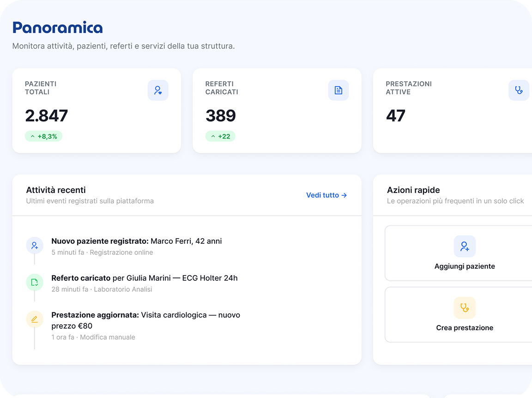Click the REFERTI CARICATI card label
532x398 pixels.
222,88
